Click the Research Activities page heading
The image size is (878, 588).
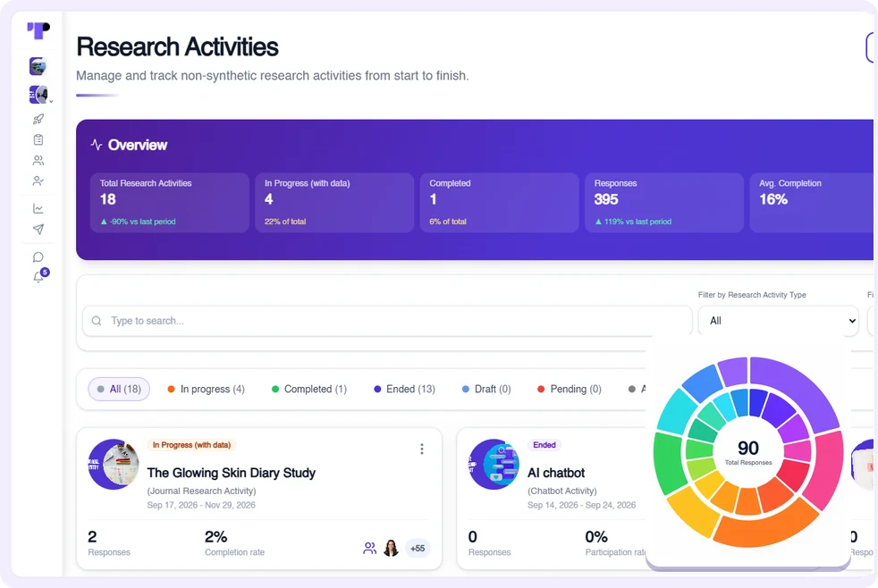177,47
